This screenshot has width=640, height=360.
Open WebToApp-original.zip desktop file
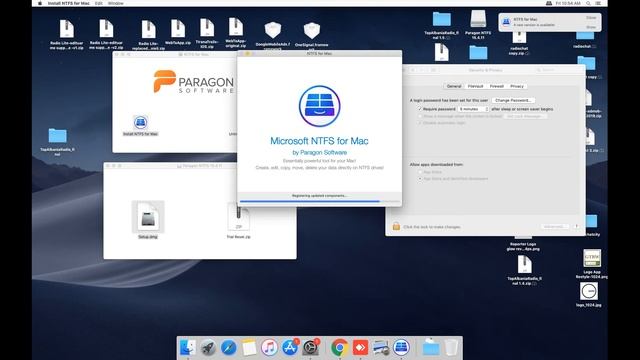click(x=236, y=28)
